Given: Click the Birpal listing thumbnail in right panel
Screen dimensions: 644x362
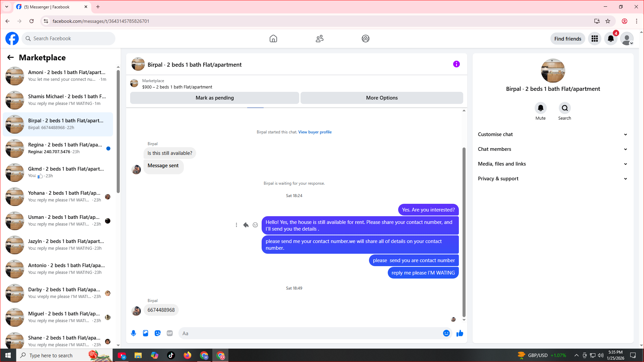Looking at the screenshot, I should click(553, 71).
